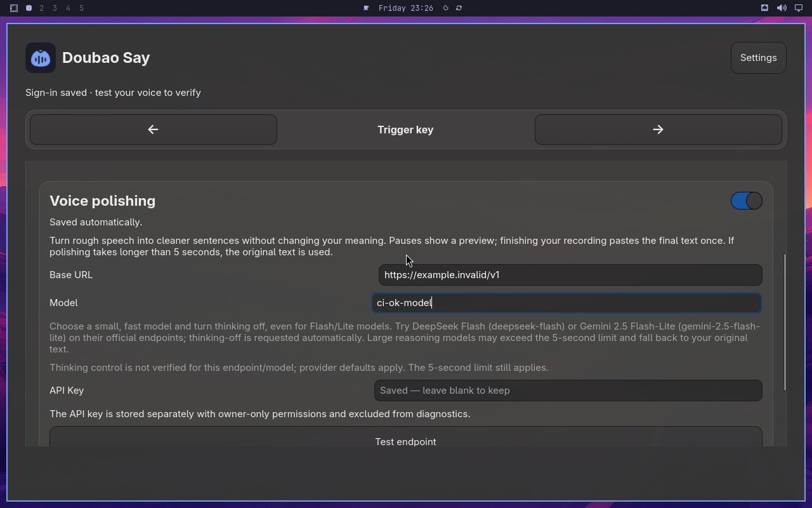Click the circular indicator after the clock
The image size is (812, 508).
point(445,8)
